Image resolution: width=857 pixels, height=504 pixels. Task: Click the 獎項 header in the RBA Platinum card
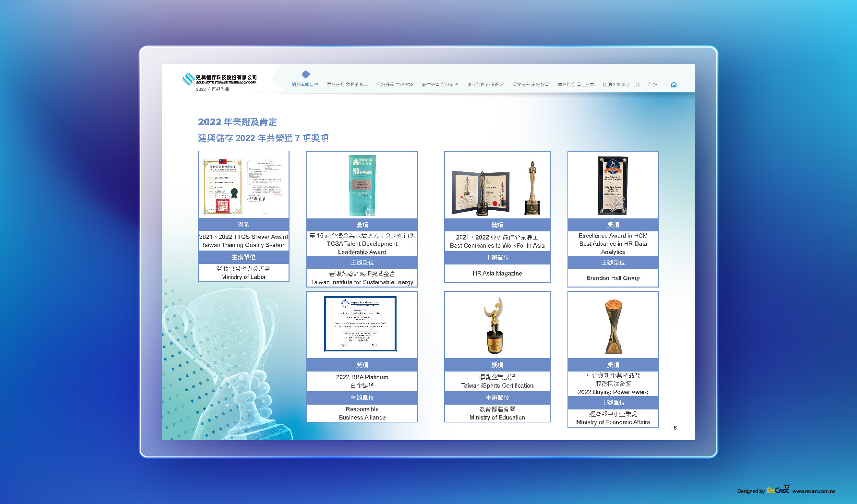coord(362,365)
